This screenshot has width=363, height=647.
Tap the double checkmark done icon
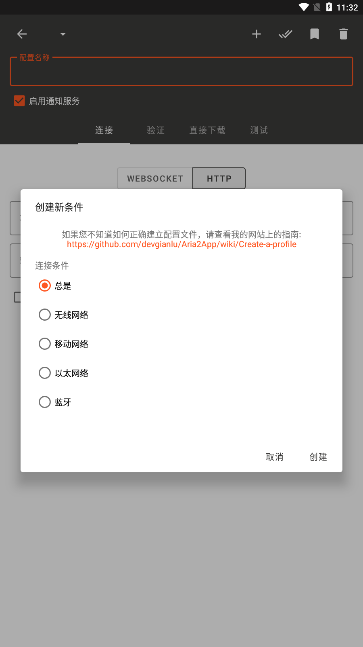(285, 34)
